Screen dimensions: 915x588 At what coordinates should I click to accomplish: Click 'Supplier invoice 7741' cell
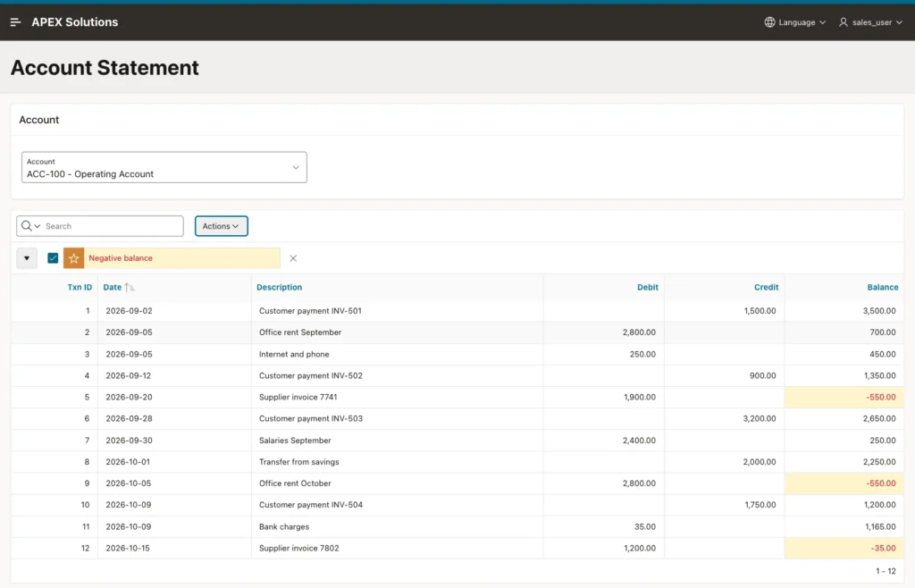tap(298, 398)
